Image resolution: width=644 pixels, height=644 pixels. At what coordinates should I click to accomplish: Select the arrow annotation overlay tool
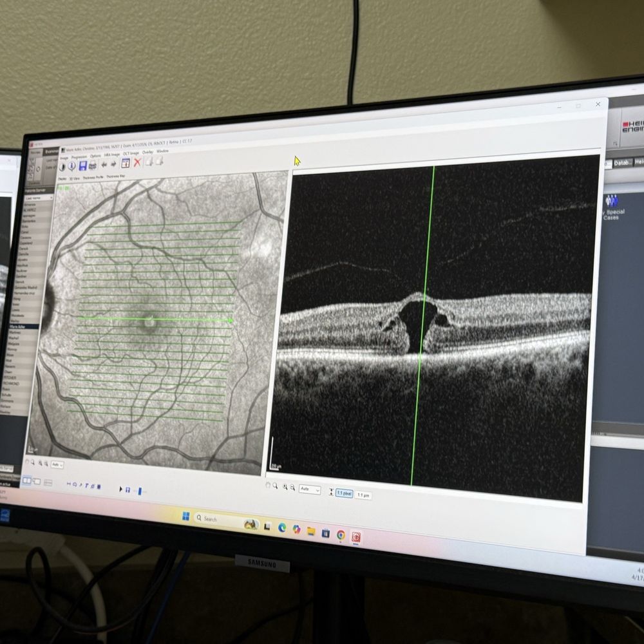(x=81, y=485)
